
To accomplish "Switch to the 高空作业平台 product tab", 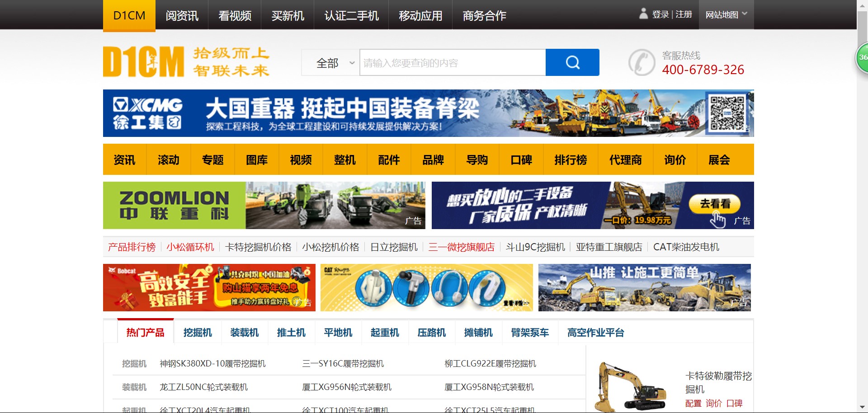I will pyautogui.click(x=595, y=333).
